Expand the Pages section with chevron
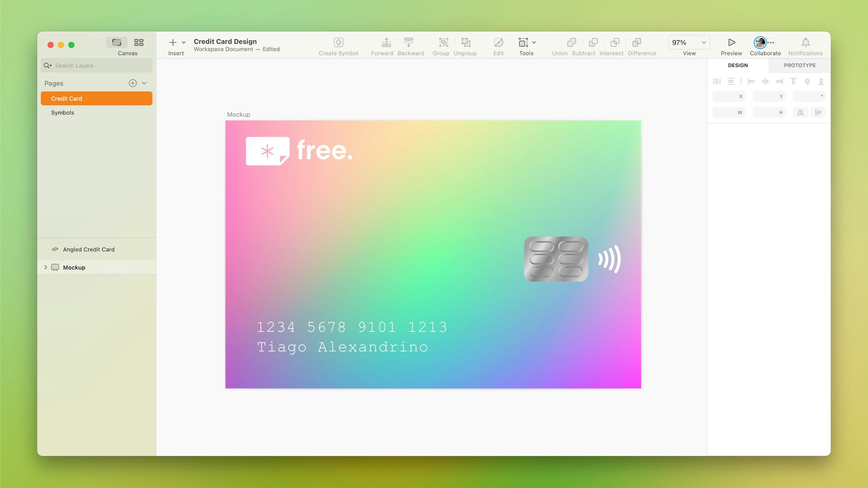Screen dimensions: 868x488 click(144, 83)
